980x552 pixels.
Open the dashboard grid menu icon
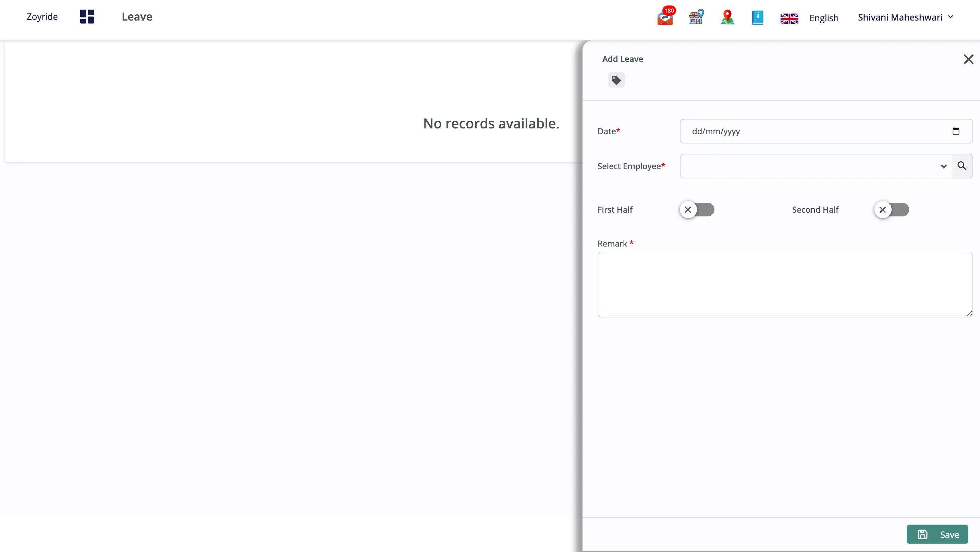pyautogui.click(x=87, y=17)
